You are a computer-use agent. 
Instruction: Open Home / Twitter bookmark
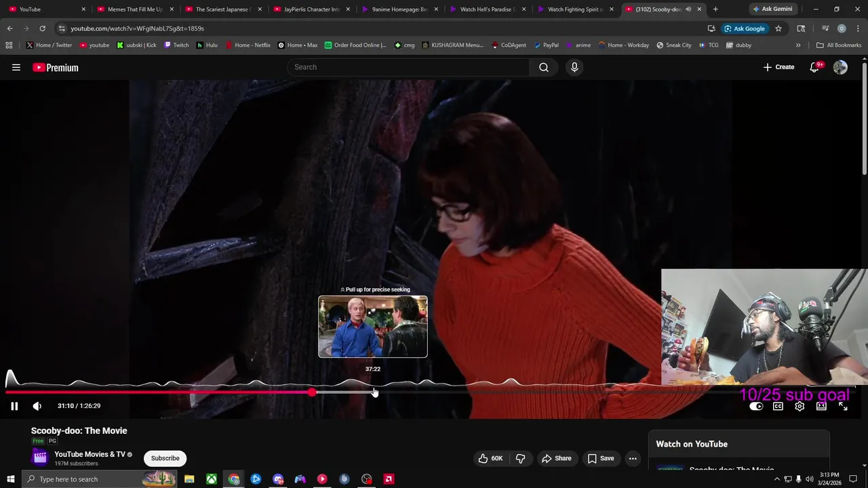pos(50,45)
